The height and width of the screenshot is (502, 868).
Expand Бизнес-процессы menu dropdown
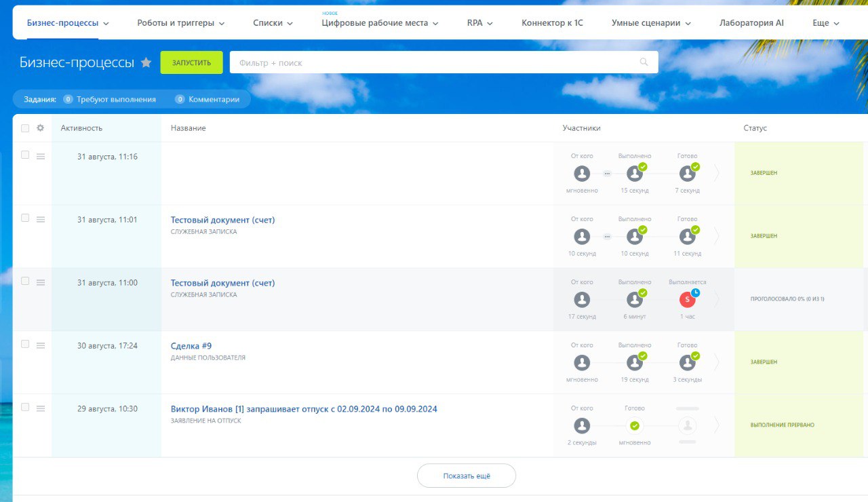106,23
